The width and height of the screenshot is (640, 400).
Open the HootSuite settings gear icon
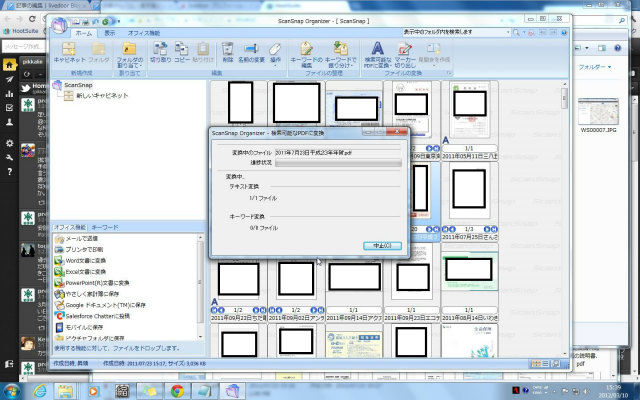9,143
